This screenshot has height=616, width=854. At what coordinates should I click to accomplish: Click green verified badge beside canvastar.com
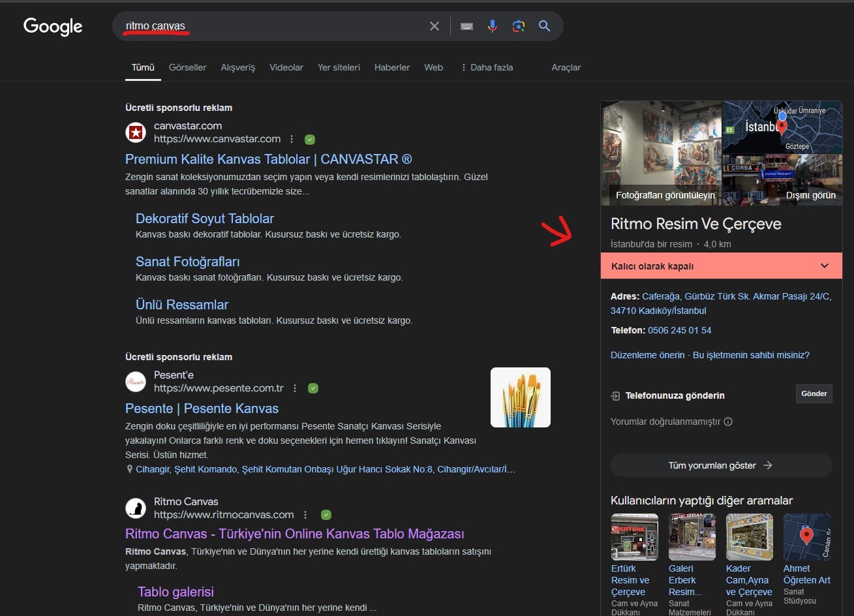[x=310, y=139]
